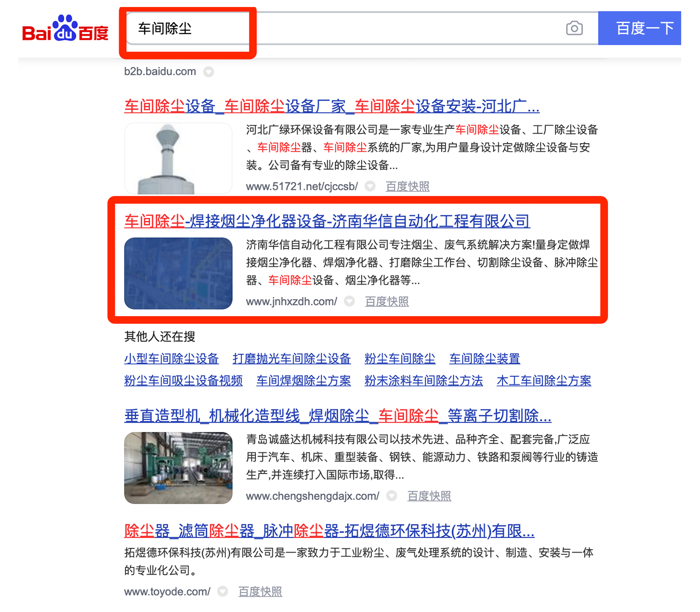The image size is (700, 612).
Task: Click the Baidu logo
Action: click(65, 28)
